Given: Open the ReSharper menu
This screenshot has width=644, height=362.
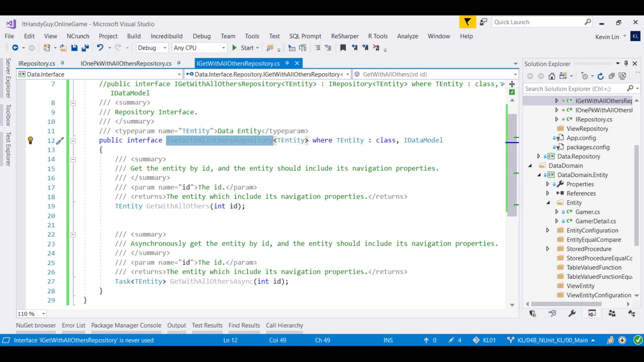Looking at the screenshot, I should tap(344, 36).
